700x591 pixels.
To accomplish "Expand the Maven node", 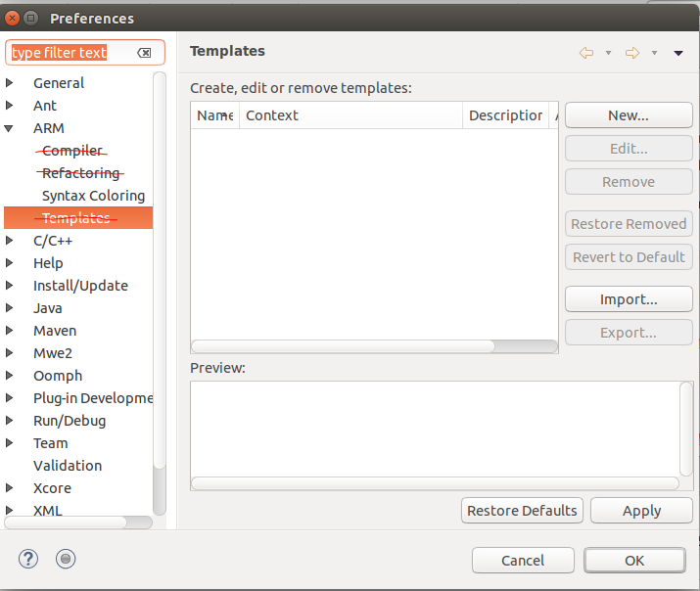I will click(9, 331).
